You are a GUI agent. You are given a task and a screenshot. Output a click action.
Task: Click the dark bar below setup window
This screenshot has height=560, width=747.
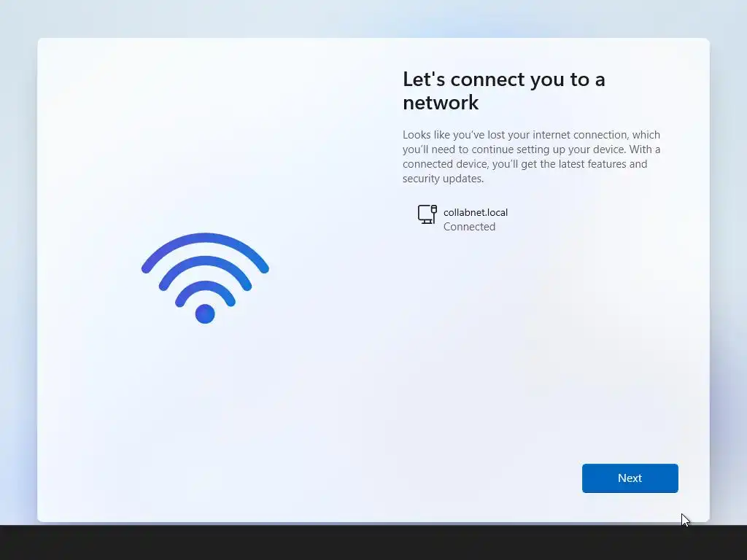tap(373, 542)
